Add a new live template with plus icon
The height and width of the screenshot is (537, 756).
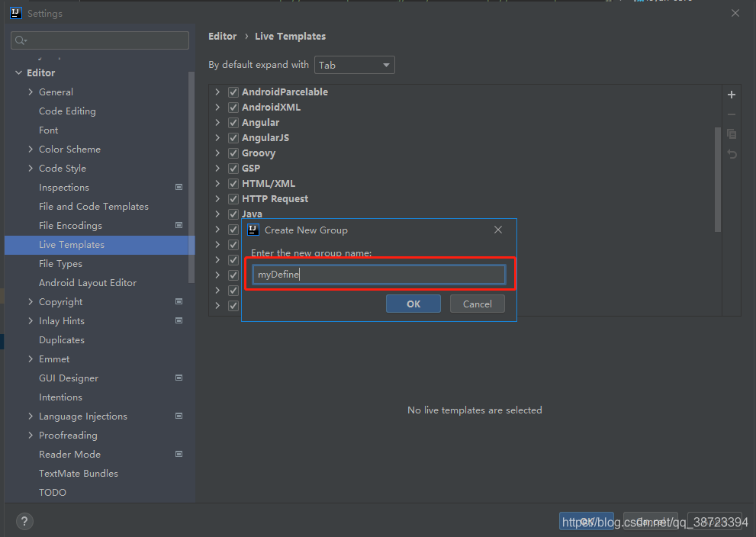732,95
